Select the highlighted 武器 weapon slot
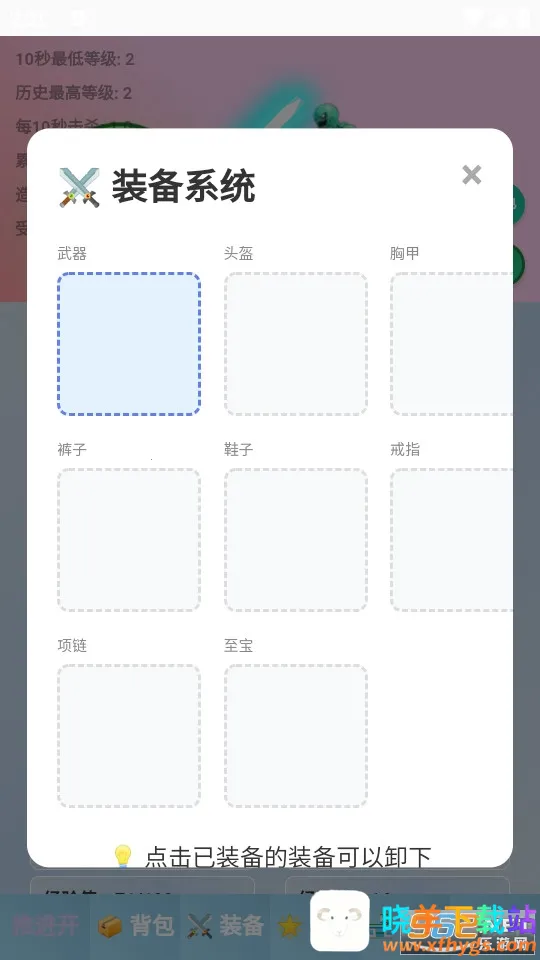This screenshot has width=540, height=960. [x=129, y=344]
